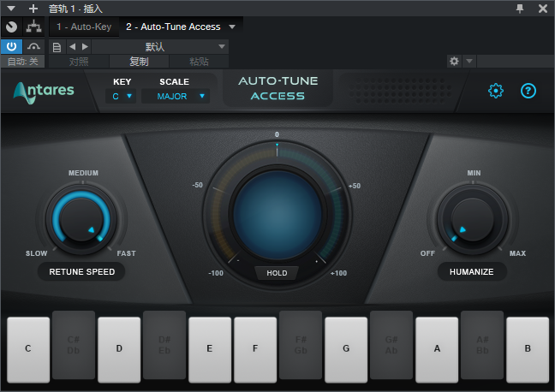Image resolution: width=555 pixels, height=392 pixels.
Task: Click the round knob icon in the header
Action: [x=12, y=27]
